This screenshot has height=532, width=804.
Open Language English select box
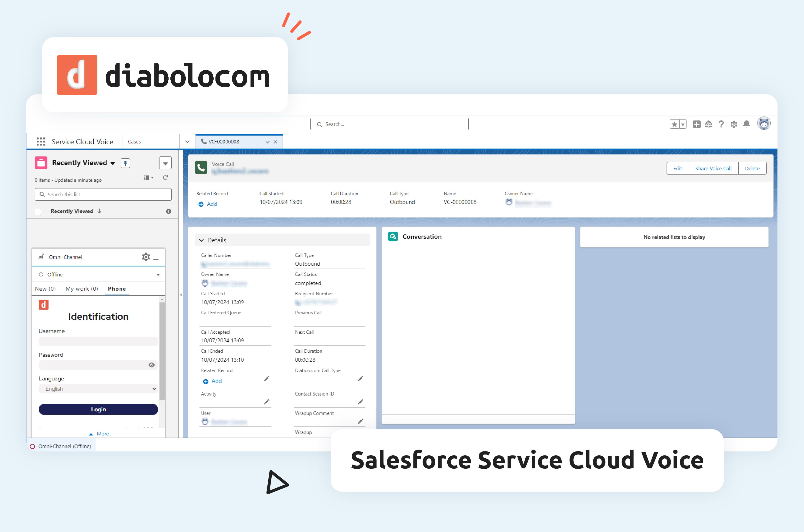[x=98, y=389]
